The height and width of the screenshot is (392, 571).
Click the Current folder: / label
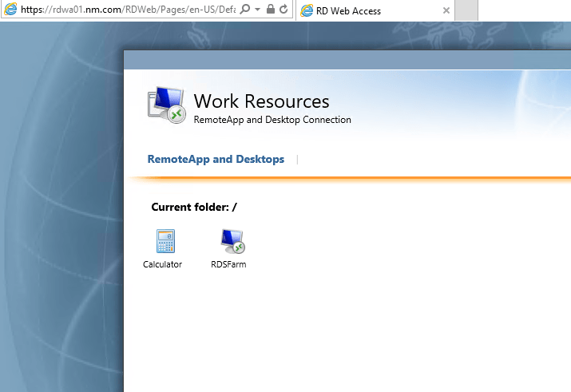coord(194,207)
